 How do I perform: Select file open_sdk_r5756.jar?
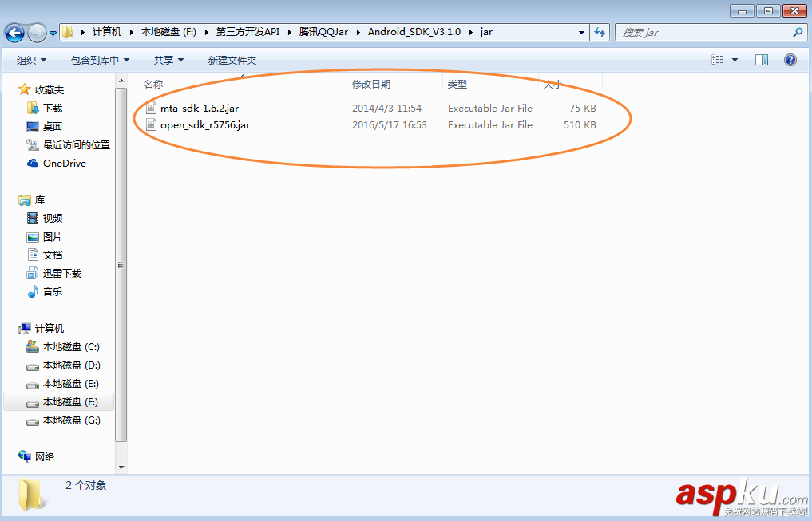pyautogui.click(x=205, y=125)
